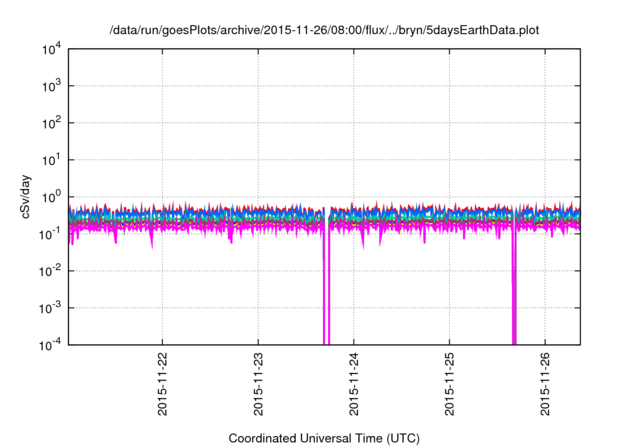Screen dimensions: 640x448
Task: Click the 10^-4 y-axis tick label
Action: pyautogui.click(x=50, y=345)
